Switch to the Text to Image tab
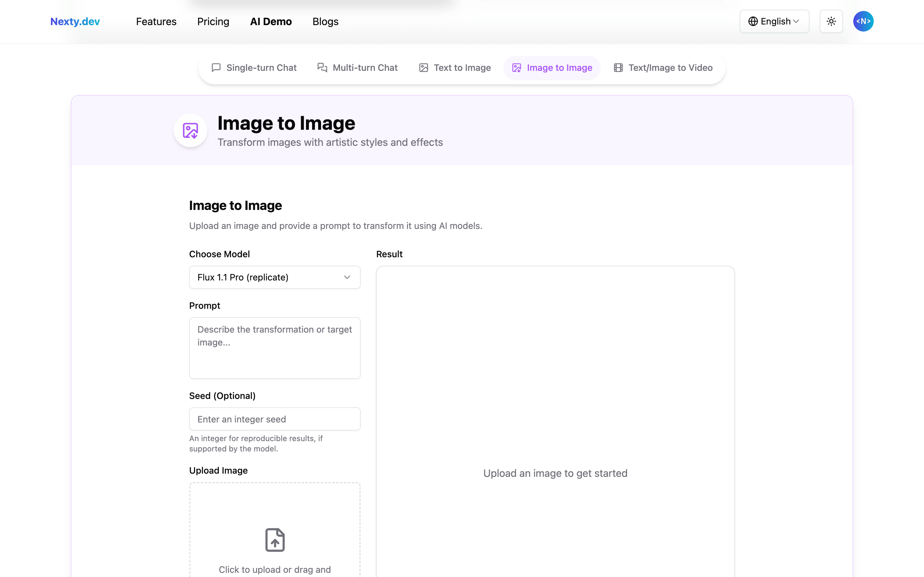This screenshot has height=577, width=924. point(455,68)
